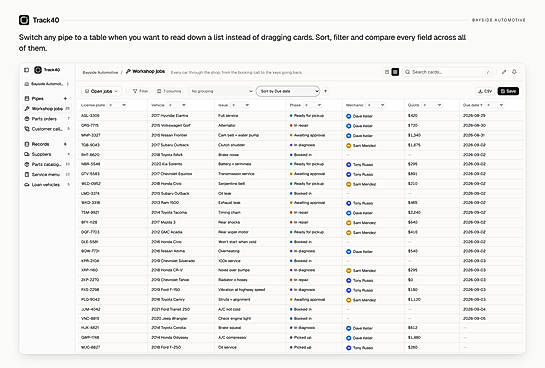The width and height of the screenshot is (545, 368).
Task: Click the Bayside Automotive breadcrumb link
Action: click(100, 72)
